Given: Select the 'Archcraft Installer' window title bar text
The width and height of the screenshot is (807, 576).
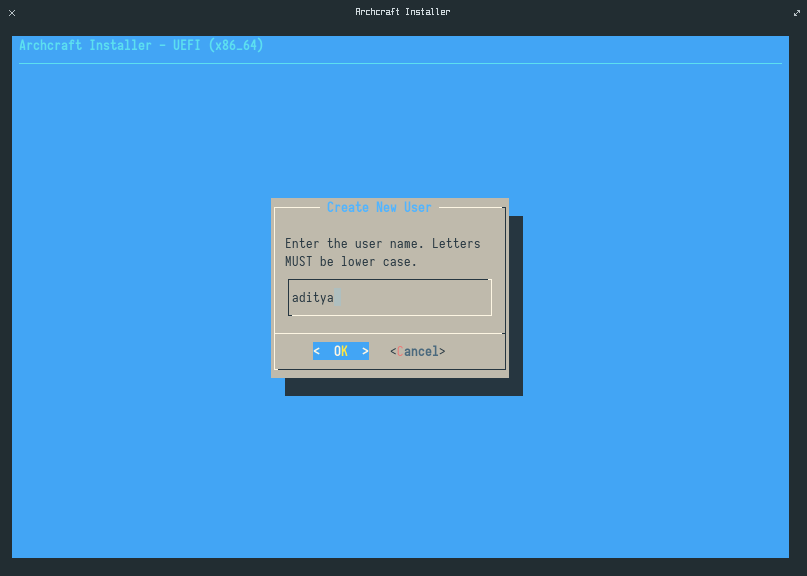Looking at the screenshot, I should pyautogui.click(x=402, y=12).
